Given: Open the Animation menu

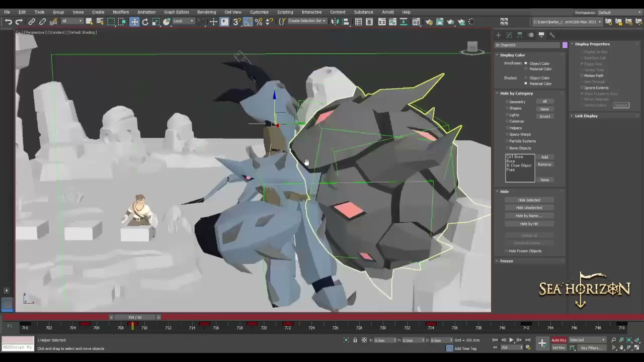Looking at the screenshot, I should pos(146,12).
